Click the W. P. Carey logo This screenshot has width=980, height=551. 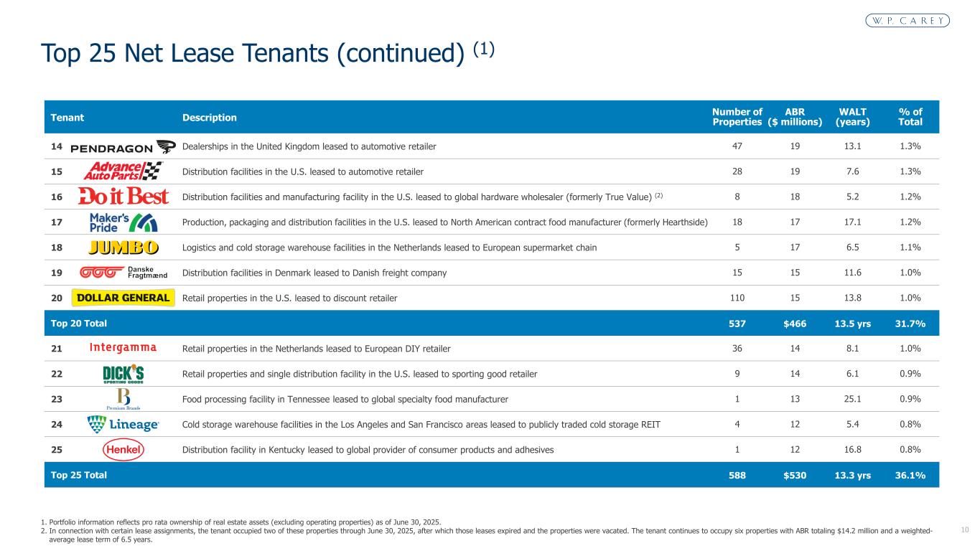(x=907, y=21)
